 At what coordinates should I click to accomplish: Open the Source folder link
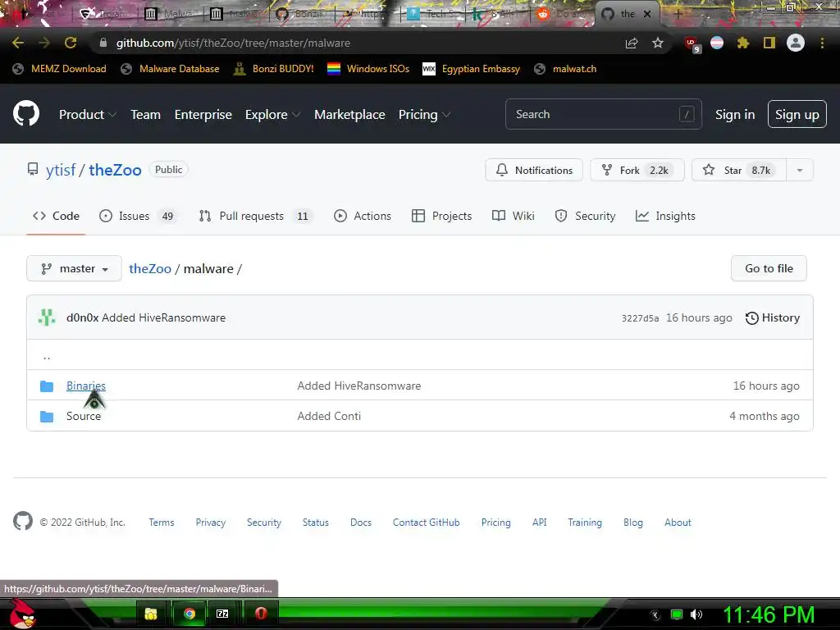point(84,416)
